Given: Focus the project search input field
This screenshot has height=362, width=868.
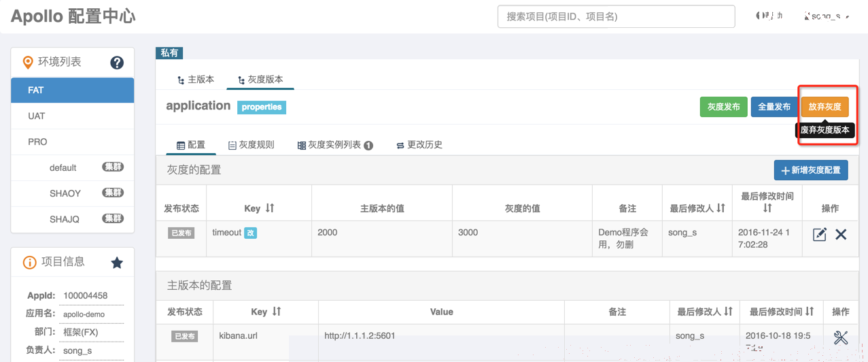Looking at the screenshot, I should coord(617,16).
